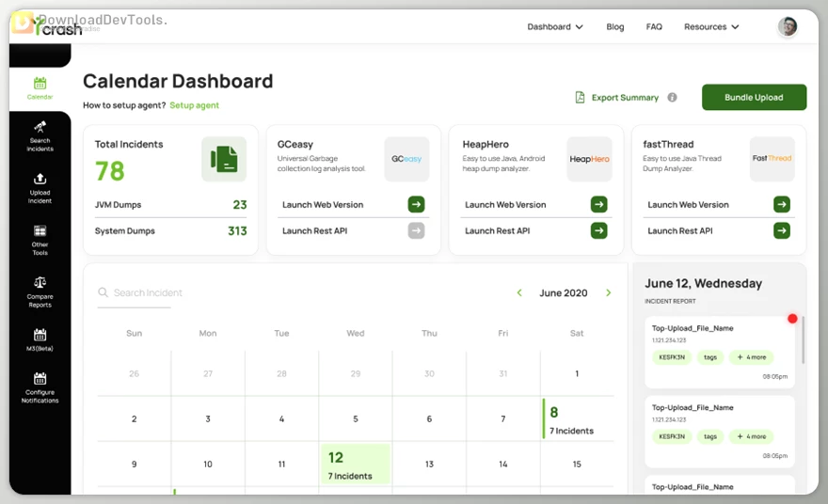Open the Blog menu item
Screen dimensions: 828x504
click(615, 27)
